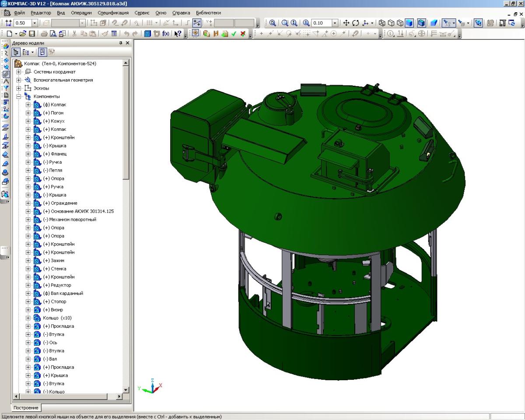The width and height of the screenshot is (525, 420).
Task: Expand the Системы координат tree node
Action: click(19, 72)
